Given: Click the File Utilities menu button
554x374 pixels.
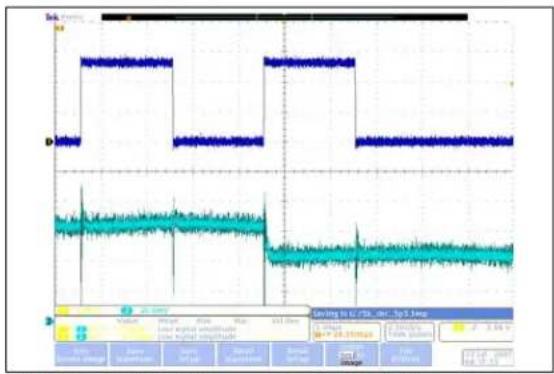Looking at the screenshot, I should click(x=406, y=354).
